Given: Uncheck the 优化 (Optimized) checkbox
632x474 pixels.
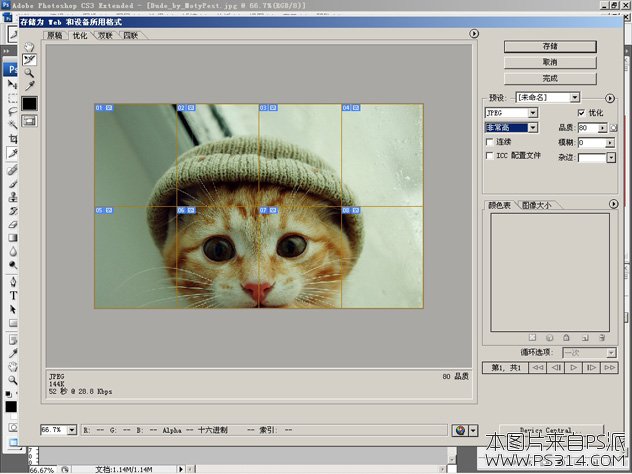Looking at the screenshot, I should pyautogui.click(x=582, y=113).
